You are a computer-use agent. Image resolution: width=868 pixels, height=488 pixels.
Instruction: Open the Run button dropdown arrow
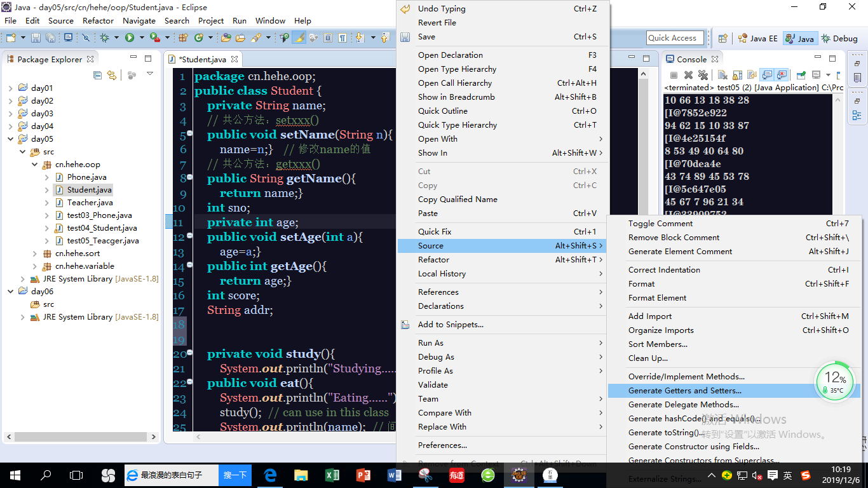coord(141,38)
